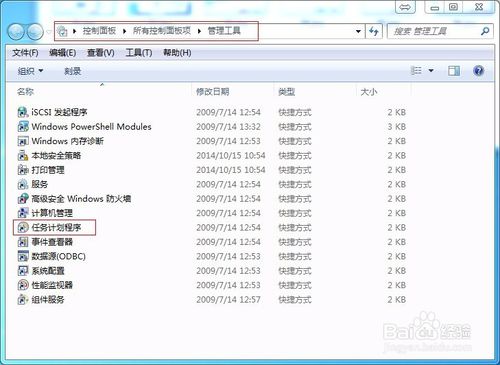Click 2014/10/15 10:54 date in 打印管理 row
The image size is (500, 365).
coord(231,170)
